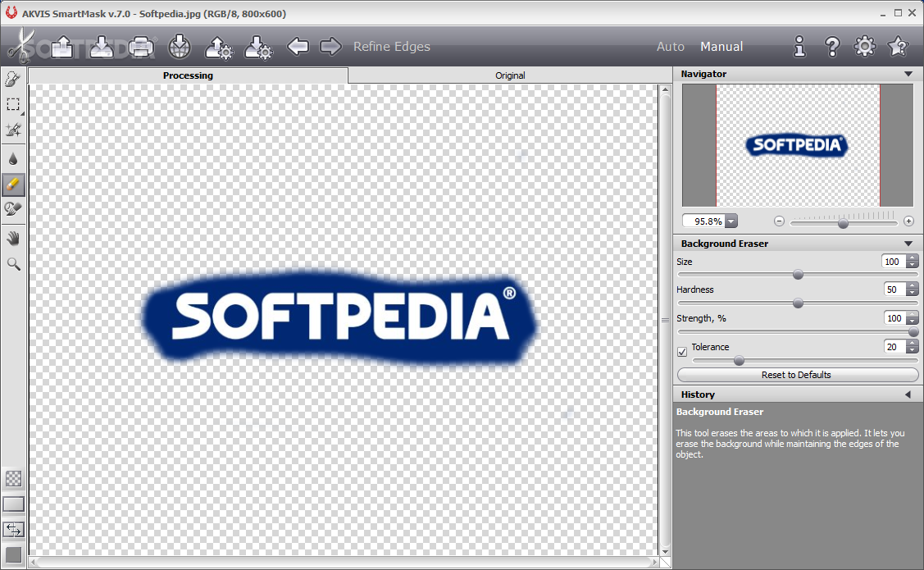Open the 95.8% zoom dropdown
The width and height of the screenshot is (924, 570).
(x=731, y=221)
